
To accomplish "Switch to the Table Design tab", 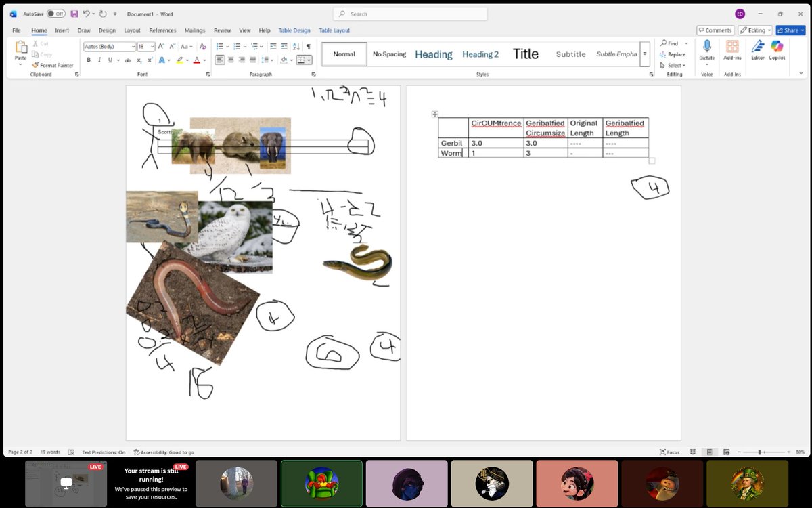I will (x=294, y=30).
